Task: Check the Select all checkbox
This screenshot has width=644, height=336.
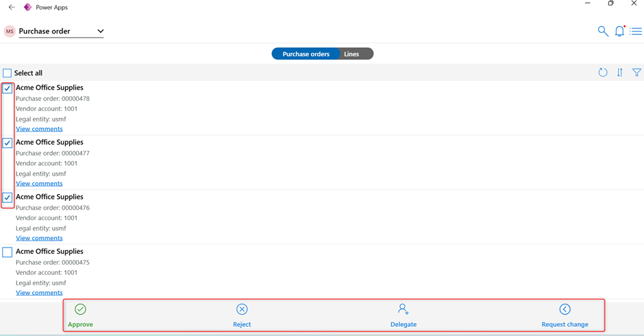Action: [x=8, y=73]
